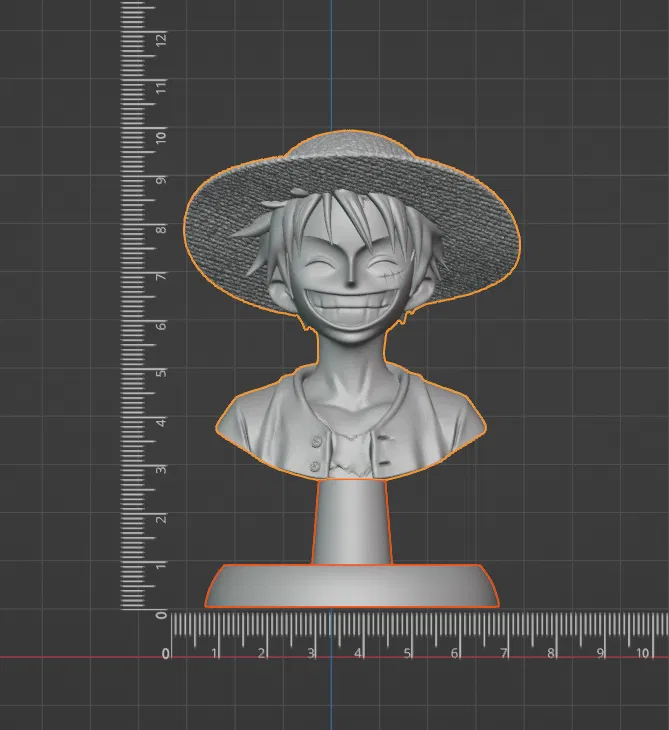Click the 7 label on the vertical ruler
This screenshot has width=669, height=730.
pyautogui.click(x=161, y=276)
